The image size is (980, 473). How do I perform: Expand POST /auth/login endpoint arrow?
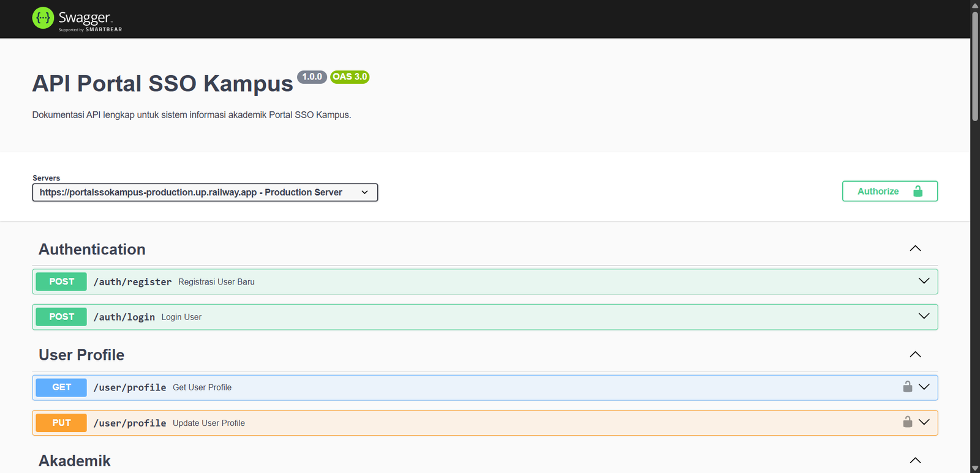[x=924, y=316]
